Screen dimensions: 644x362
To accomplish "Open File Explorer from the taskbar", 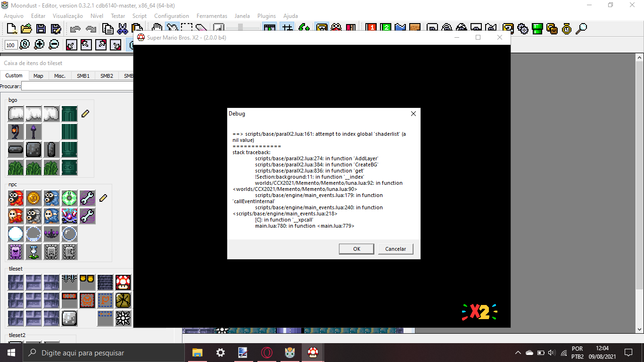I will [x=197, y=353].
